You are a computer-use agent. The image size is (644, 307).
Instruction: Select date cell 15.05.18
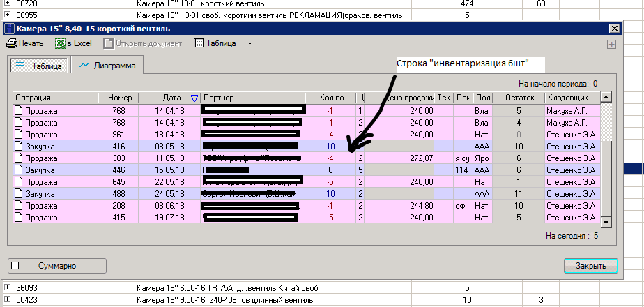pyautogui.click(x=169, y=170)
